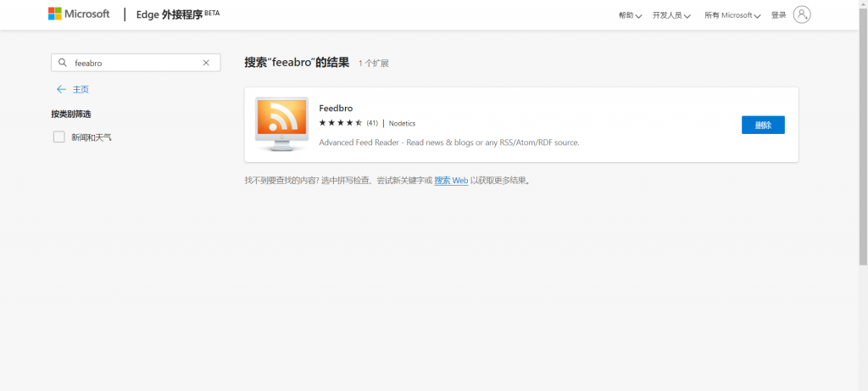Click the 登录 sign-in link
This screenshot has width=868, height=391.
(778, 15)
